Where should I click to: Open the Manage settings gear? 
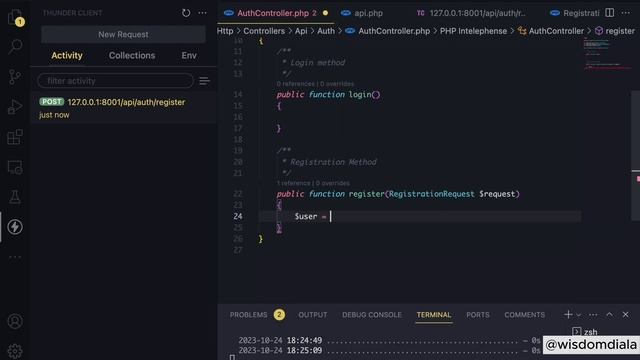pyautogui.click(x=15, y=351)
